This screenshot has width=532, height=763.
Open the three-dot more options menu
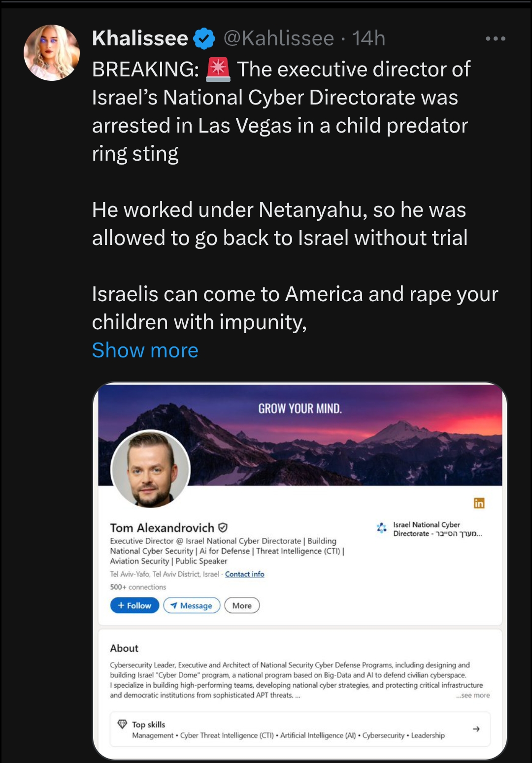point(496,38)
